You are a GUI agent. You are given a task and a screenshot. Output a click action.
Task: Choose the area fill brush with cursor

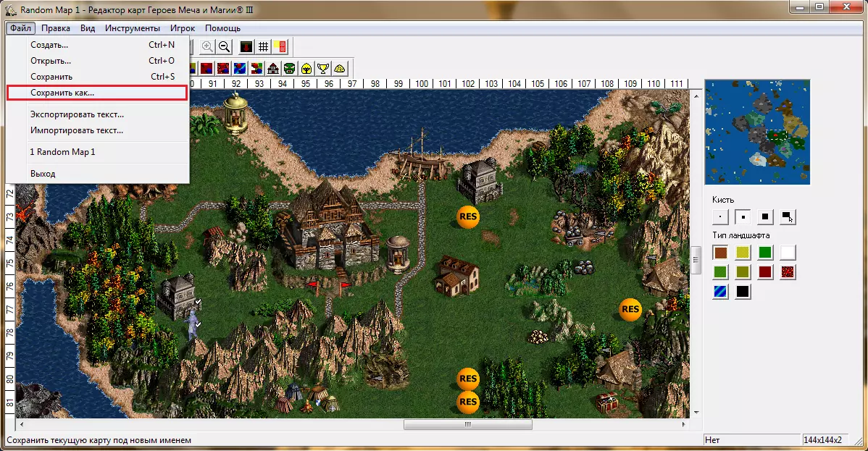(x=787, y=217)
